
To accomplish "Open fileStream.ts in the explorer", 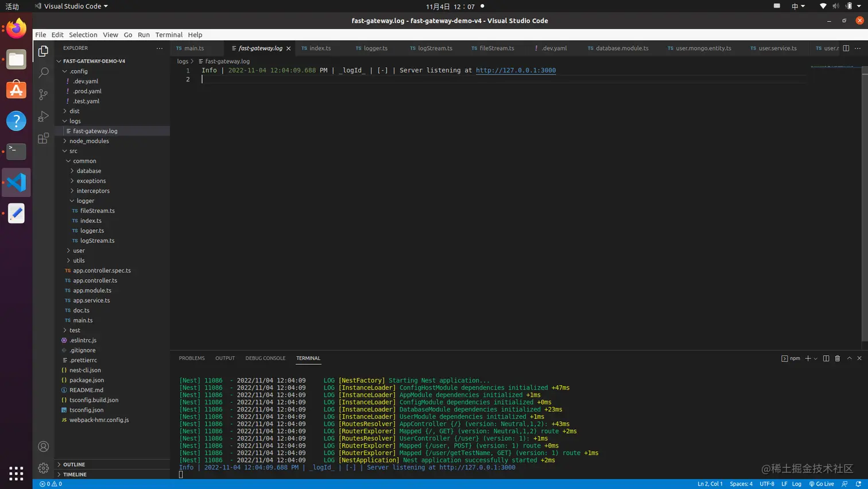I will (x=97, y=211).
